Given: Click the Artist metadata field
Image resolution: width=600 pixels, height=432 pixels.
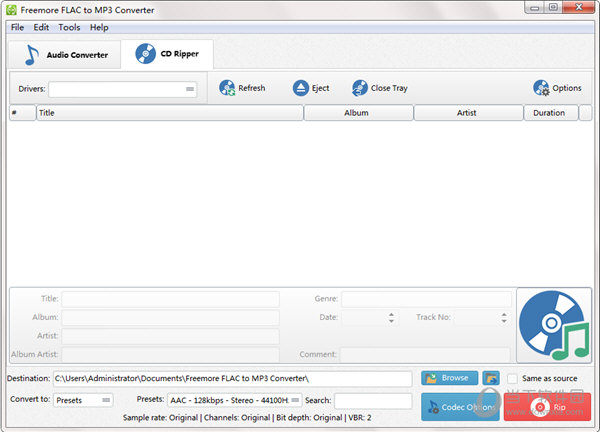Looking at the screenshot, I should click(171, 336).
